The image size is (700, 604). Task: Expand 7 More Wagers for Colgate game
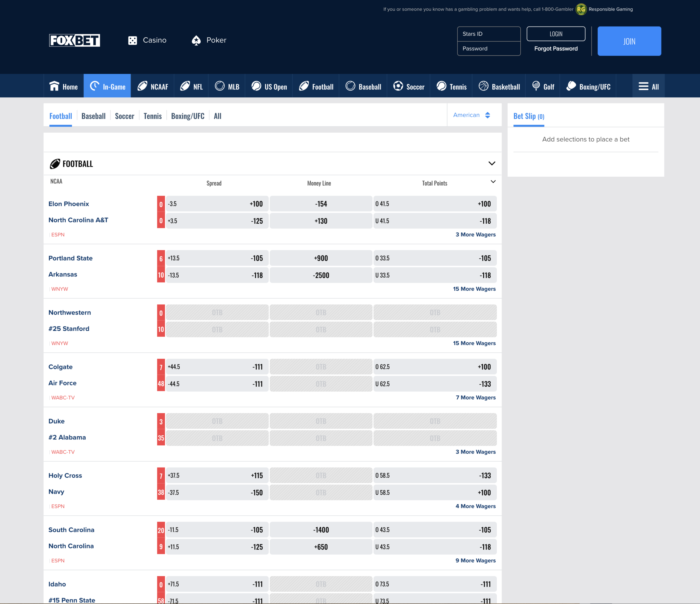pyautogui.click(x=475, y=398)
